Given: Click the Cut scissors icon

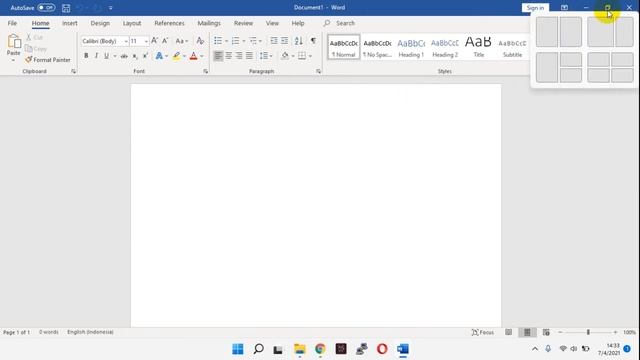Looking at the screenshot, I should [29, 37].
